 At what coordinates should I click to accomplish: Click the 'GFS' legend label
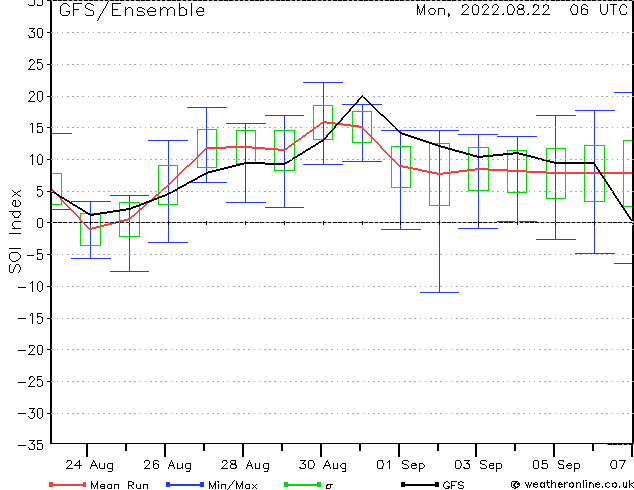pyautogui.click(x=453, y=485)
